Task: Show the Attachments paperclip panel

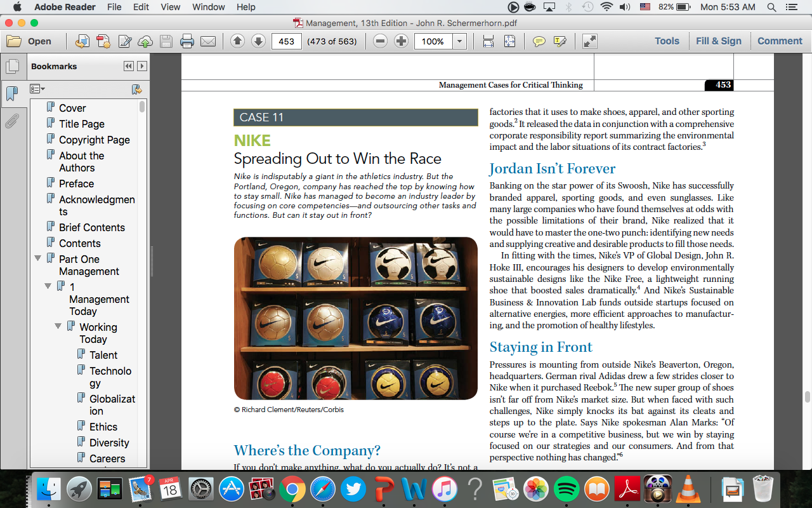Action: click(12, 121)
